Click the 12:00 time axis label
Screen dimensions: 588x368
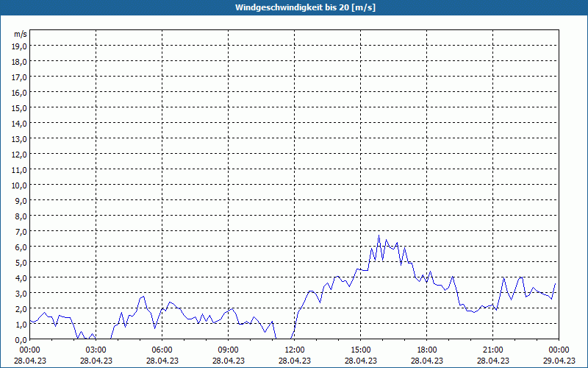click(295, 350)
